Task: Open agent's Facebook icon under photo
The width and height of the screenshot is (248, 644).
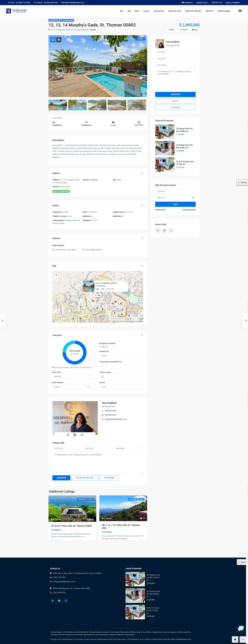Action: point(68,435)
